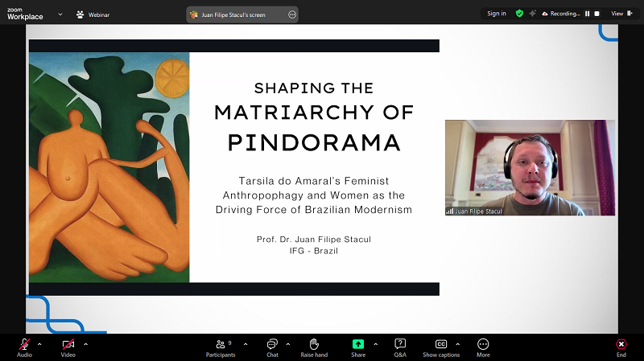
Task: Turn on Show captions
Action: (441, 344)
